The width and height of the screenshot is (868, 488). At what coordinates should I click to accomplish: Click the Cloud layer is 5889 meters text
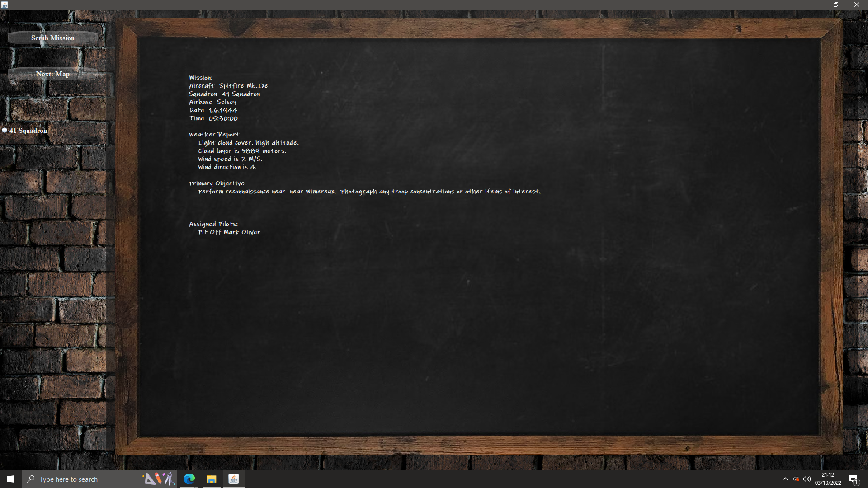[242, 151]
